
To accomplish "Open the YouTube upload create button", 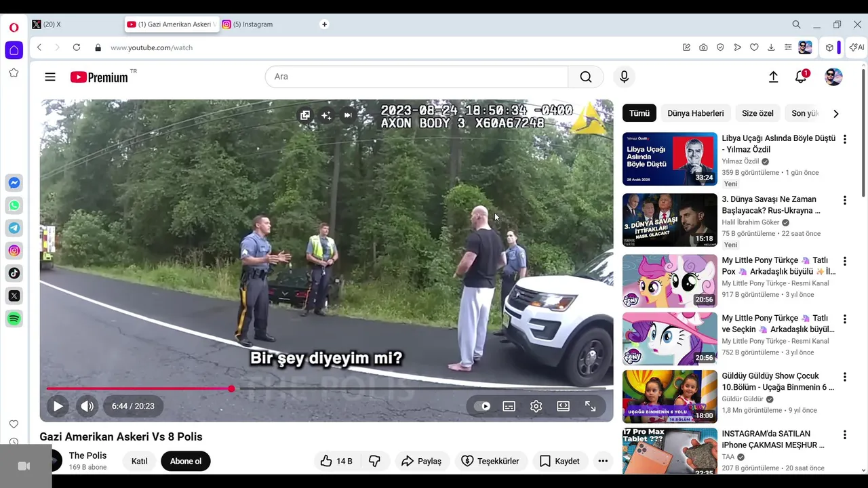I will [x=773, y=77].
